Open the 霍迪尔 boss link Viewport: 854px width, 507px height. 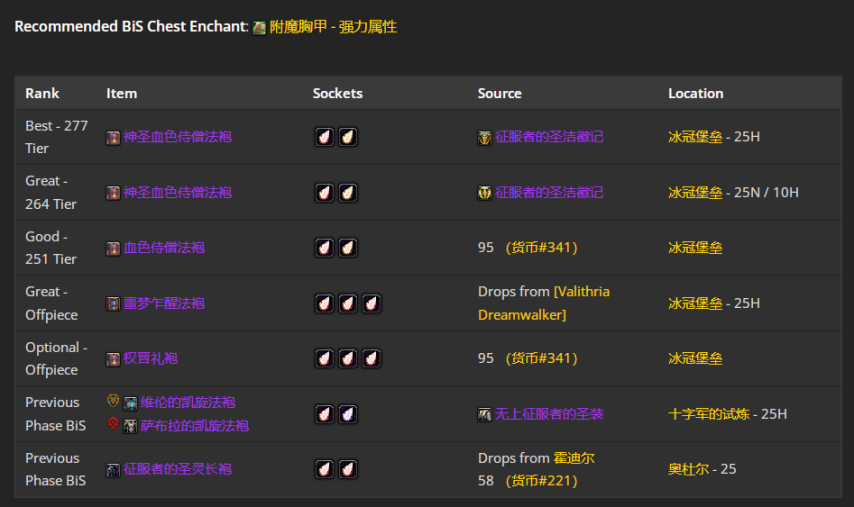coord(574,458)
